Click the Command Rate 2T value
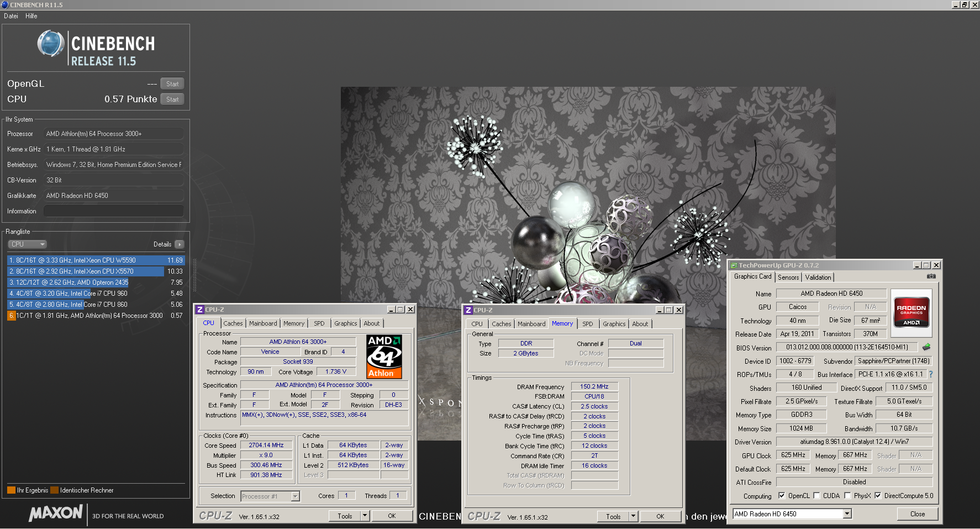This screenshot has height=529, width=980. coord(594,456)
